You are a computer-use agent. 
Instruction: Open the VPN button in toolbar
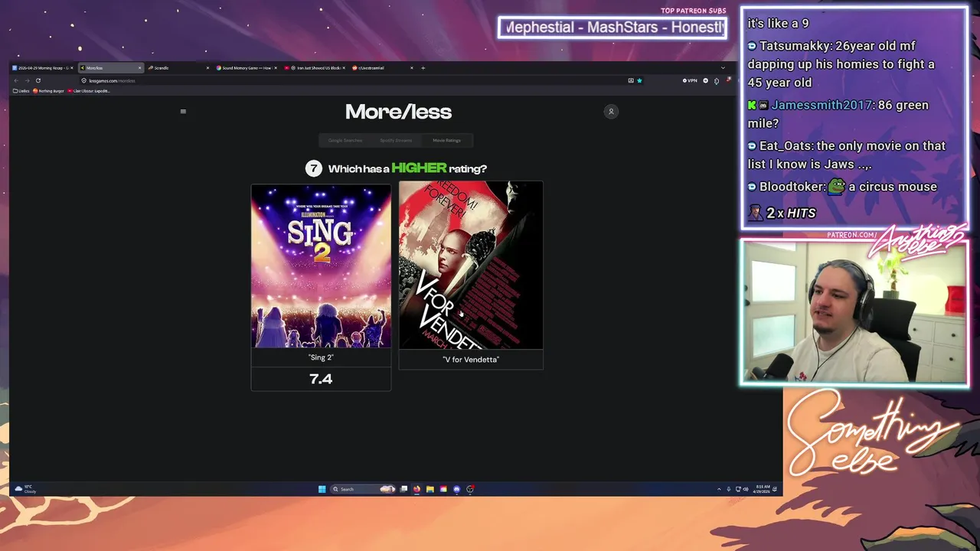(690, 80)
